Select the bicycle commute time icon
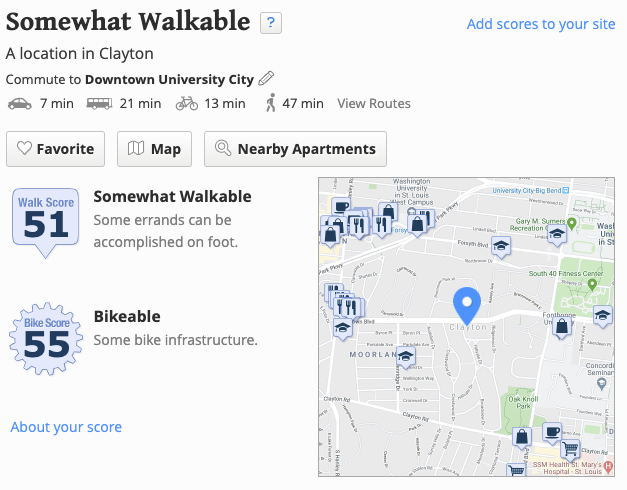Viewport: 627px width, 490px height. (x=187, y=103)
